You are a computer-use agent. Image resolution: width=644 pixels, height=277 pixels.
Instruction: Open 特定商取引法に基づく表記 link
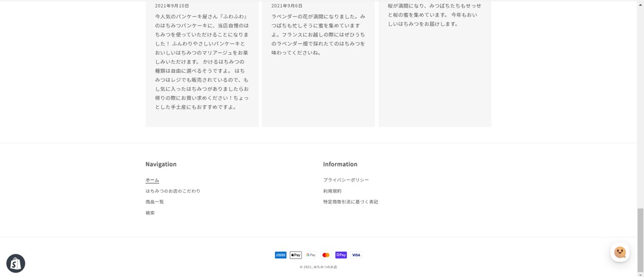click(351, 202)
